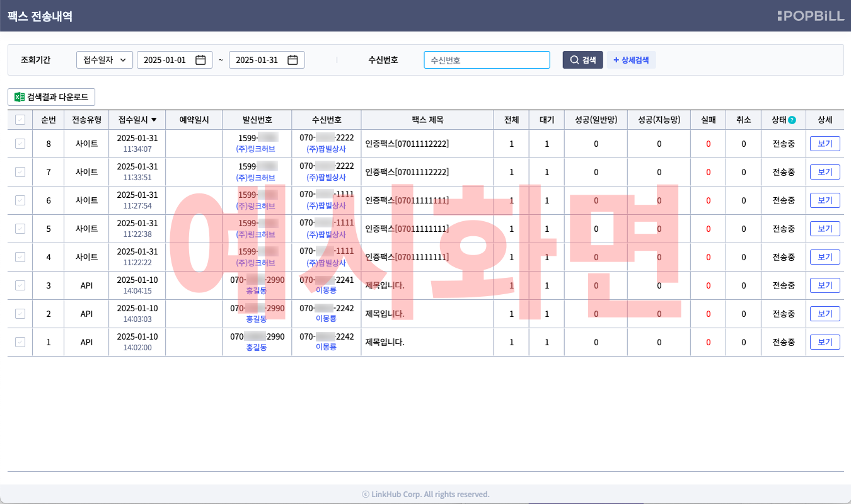
Task: Click 보기 button for row number 1
Action: click(x=825, y=342)
